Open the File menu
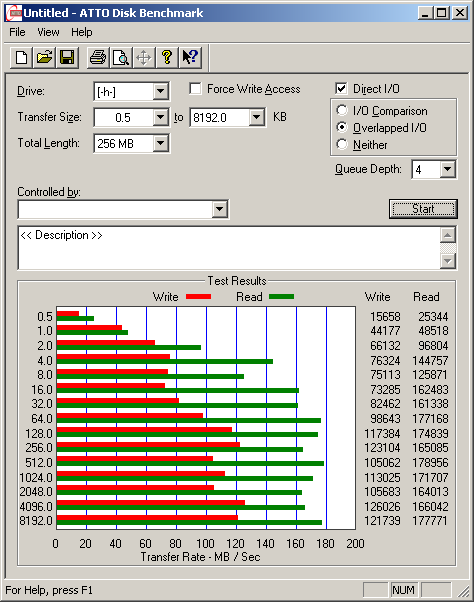474x602 pixels. pyautogui.click(x=17, y=32)
